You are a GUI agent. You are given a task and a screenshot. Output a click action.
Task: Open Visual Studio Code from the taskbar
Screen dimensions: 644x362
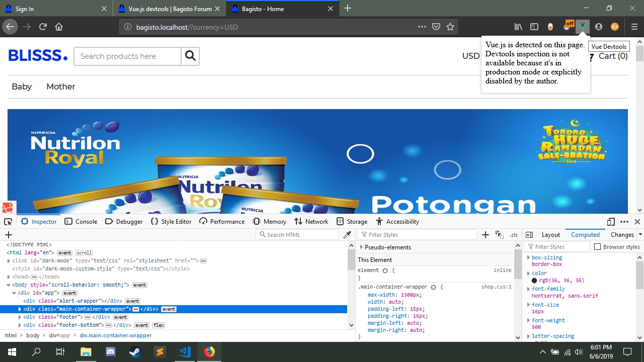point(185,352)
